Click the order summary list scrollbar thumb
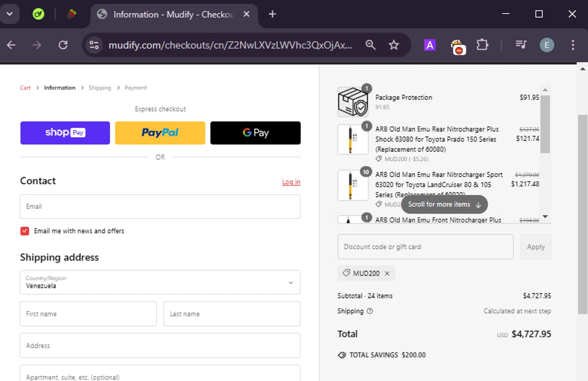This screenshot has width=588, height=381. (545, 124)
